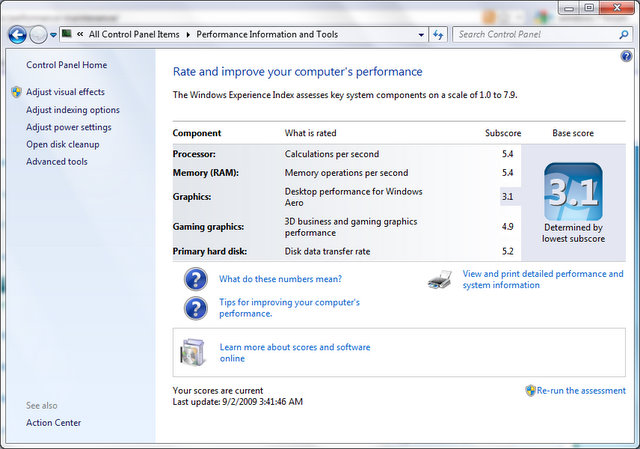Viewport: 640px width, 449px height.
Task: Click the 3.1 base score badge
Action: coord(573,192)
